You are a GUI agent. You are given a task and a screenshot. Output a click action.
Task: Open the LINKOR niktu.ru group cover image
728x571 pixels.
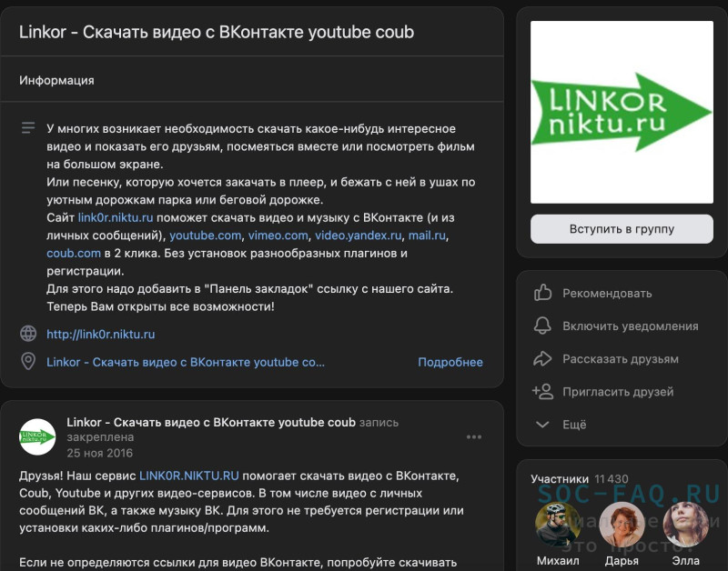[x=622, y=112]
